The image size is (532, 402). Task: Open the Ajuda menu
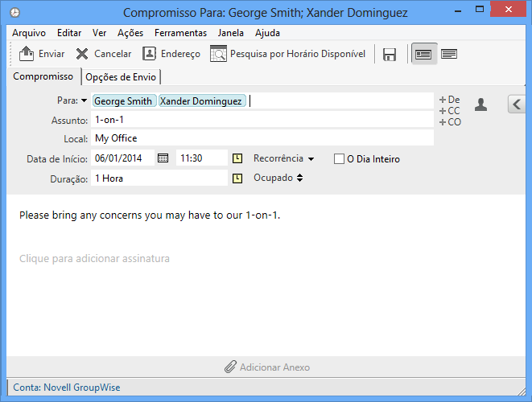click(267, 33)
